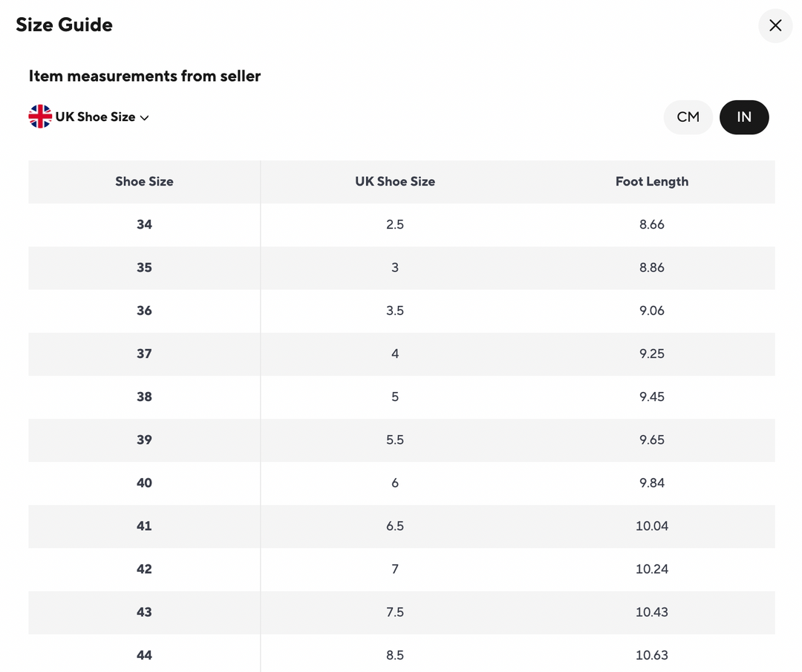Click UK size 5.5 cell

pyautogui.click(x=394, y=440)
